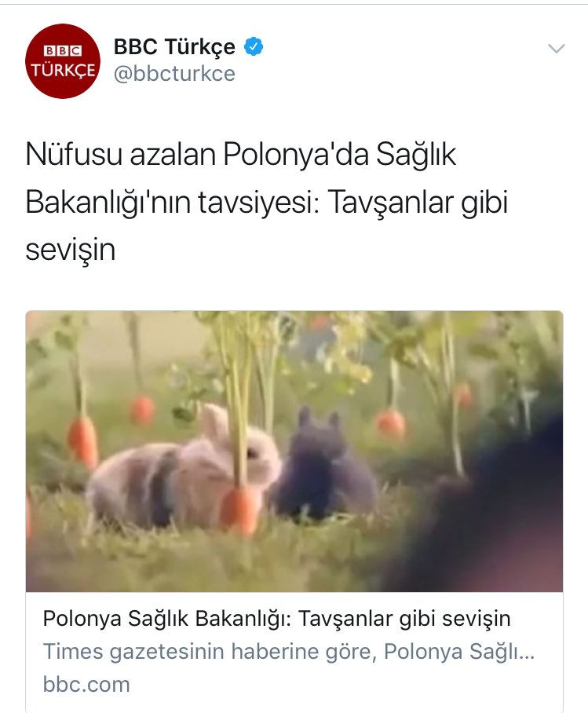Click the BBC blocks in the avatar logo
588x713 pixels.
[63, 50]
